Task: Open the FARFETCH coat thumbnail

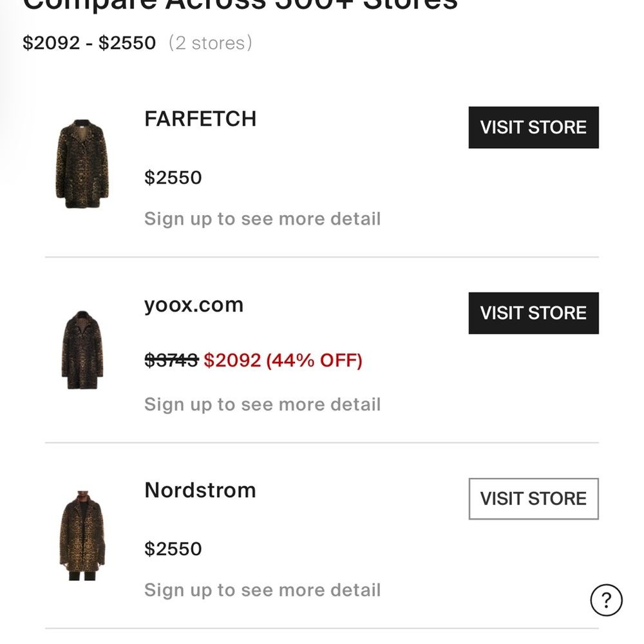Action: tap(80, 164)
